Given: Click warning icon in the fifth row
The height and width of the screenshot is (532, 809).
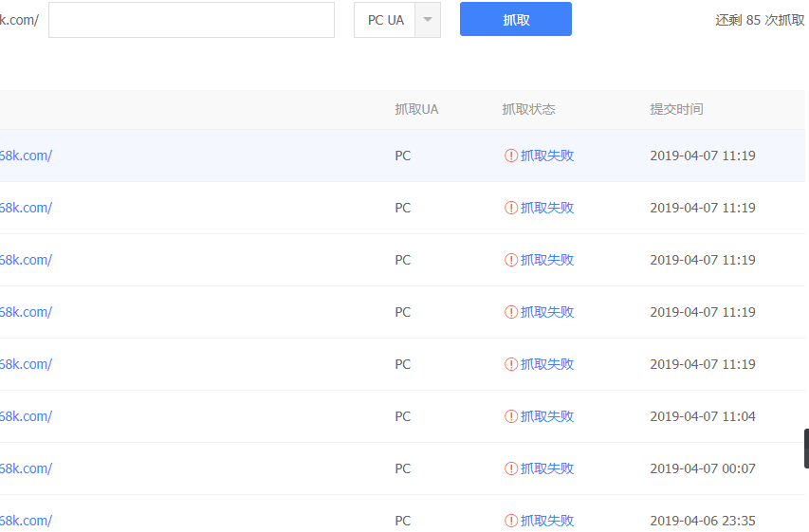Looking at the screenshot, I should coord(511,364).
